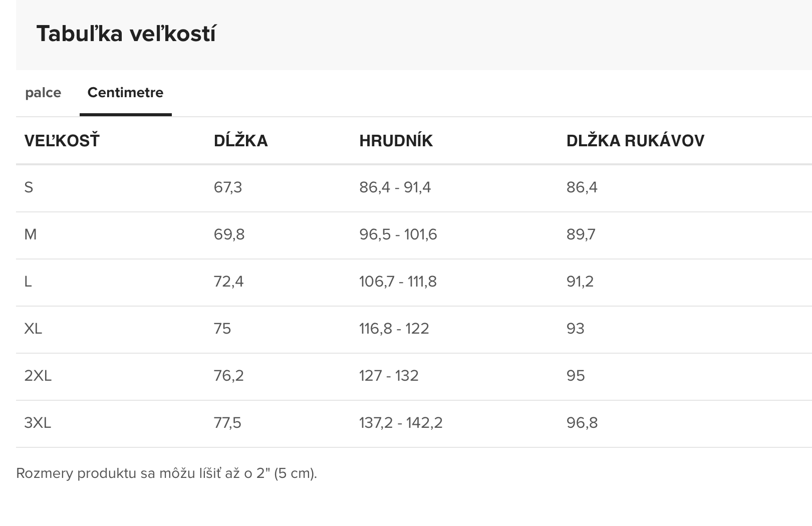Click the Tabuľka veľkostí heading
812x526 pixels.
coord(126,34)
